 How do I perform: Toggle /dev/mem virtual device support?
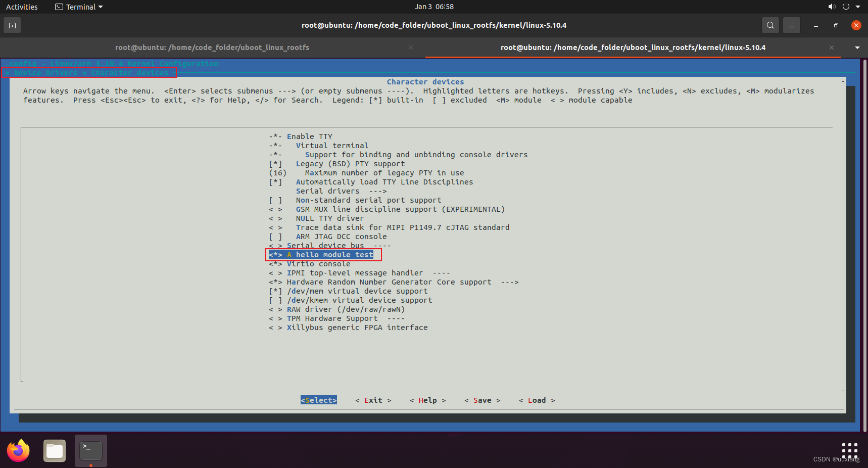(348, 291)
